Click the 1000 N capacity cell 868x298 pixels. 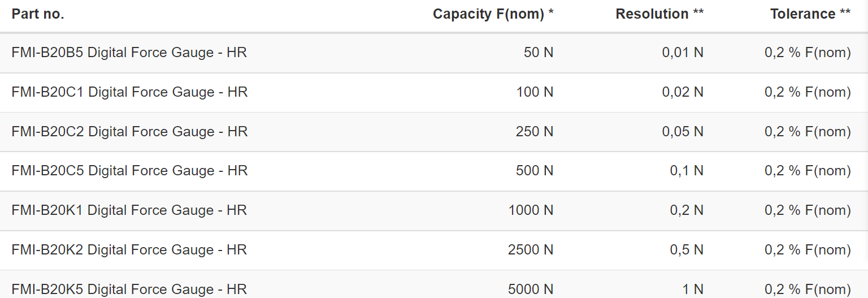pyautogui.click(x=531, y=210)
